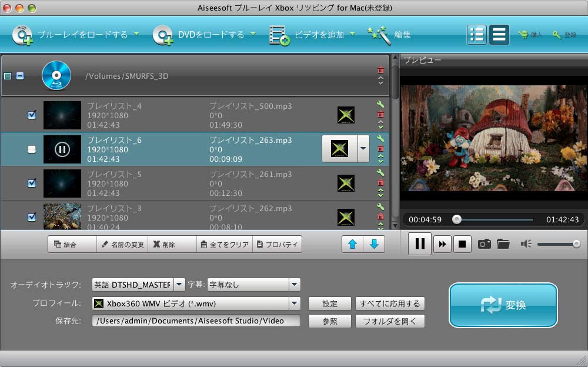This screenshot has height=367, width=588.
Task: Uncheck the プレイリスト_3 checkbox
Action: click(32, 217)
